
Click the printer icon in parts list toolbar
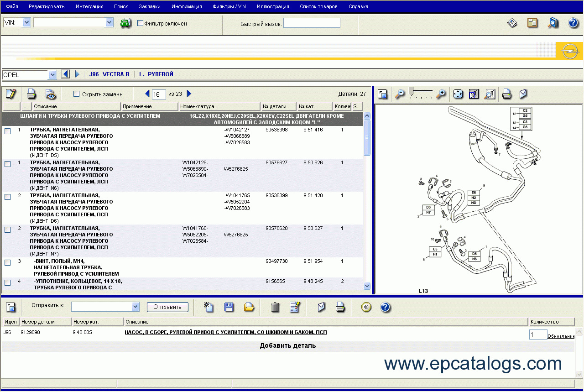coord(31,94)
